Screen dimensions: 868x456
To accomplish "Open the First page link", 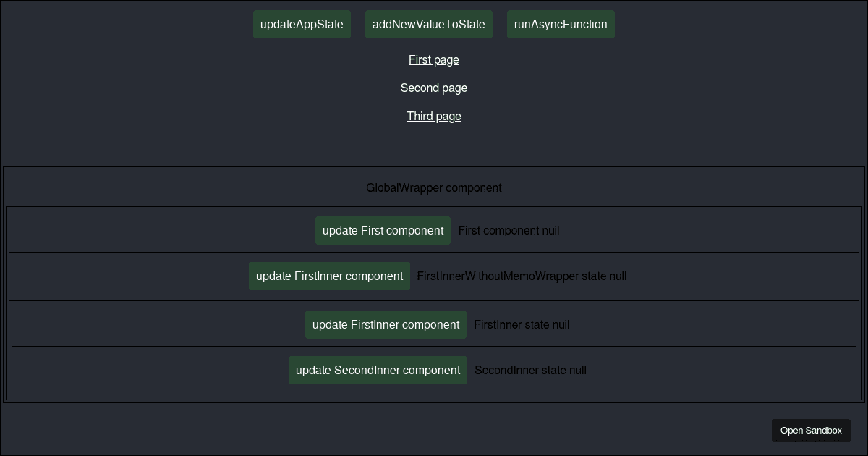I will [433, 59].
